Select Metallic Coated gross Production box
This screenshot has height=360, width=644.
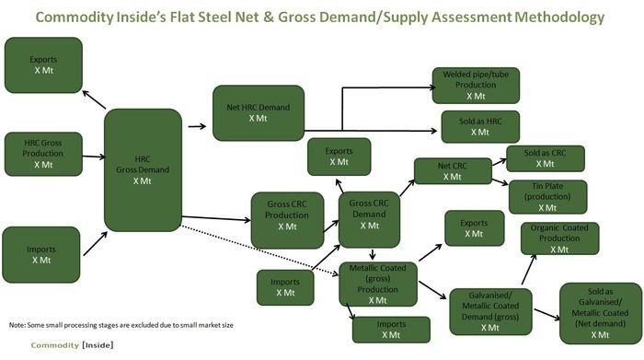tap(377, 285)
